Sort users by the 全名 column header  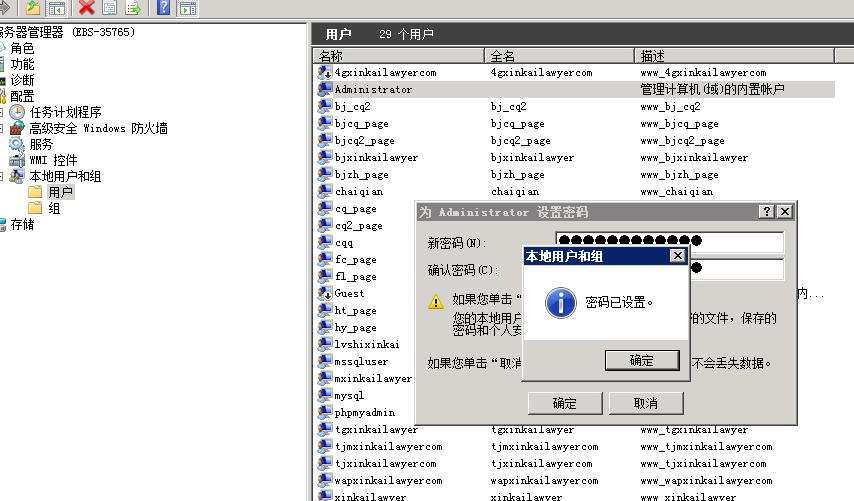pos(559,56)
